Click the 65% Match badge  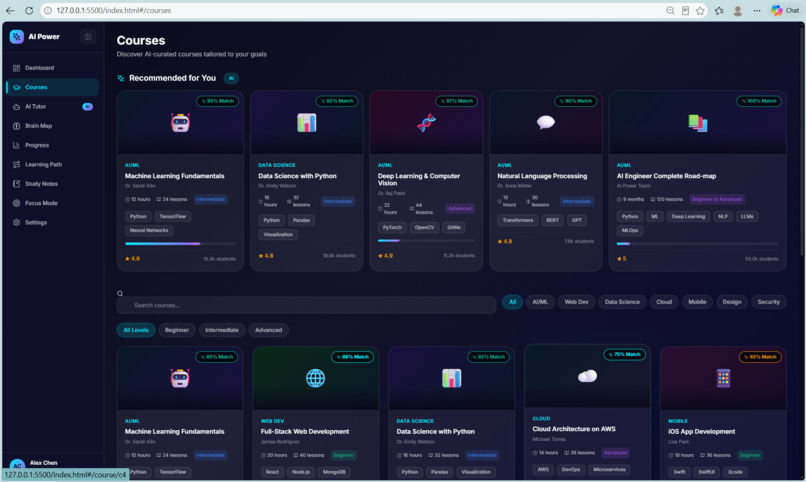click(x=760, y=357)
